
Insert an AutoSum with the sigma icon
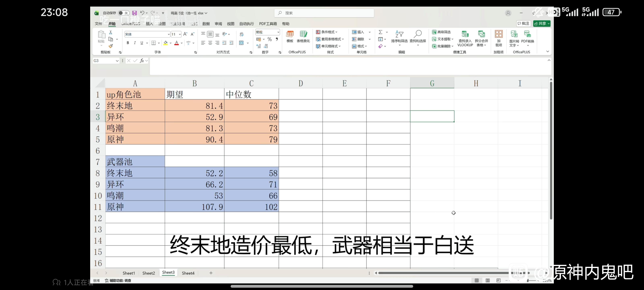point(381,32)
